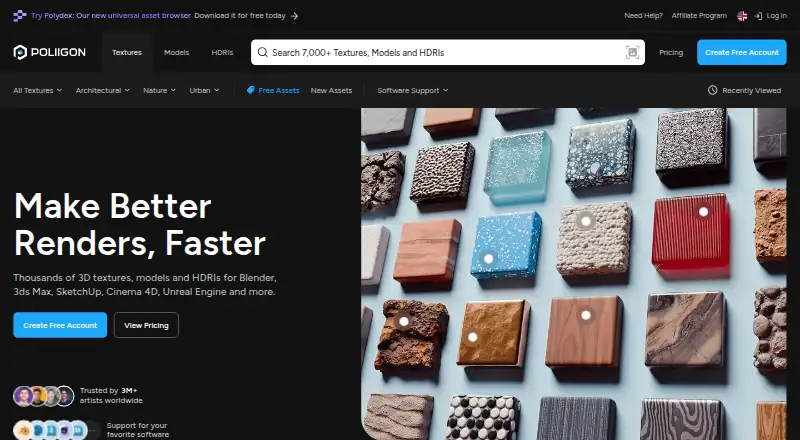This screenshot has width=800, height=440.
Task: Click the arrow after Download it for free today
Action: click(294, 16)
